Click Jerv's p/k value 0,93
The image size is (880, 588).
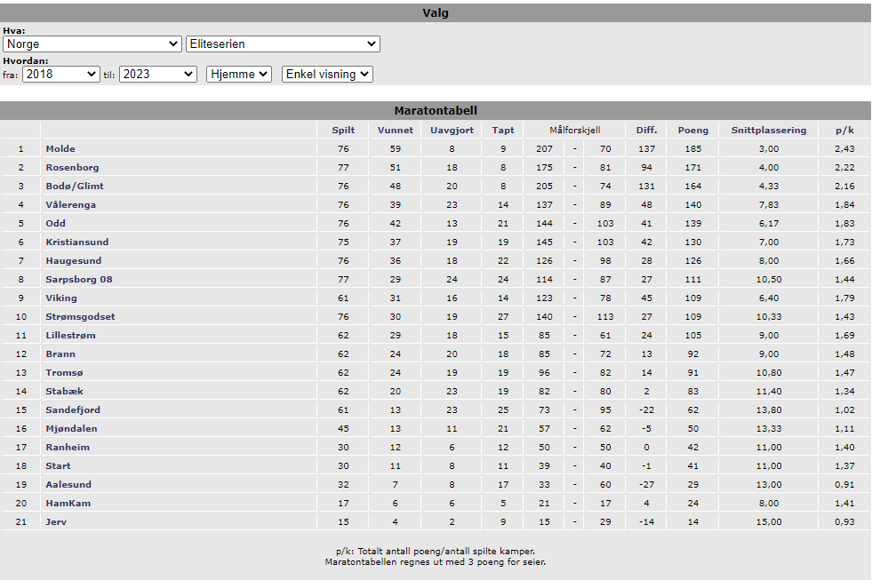point(844,521)
